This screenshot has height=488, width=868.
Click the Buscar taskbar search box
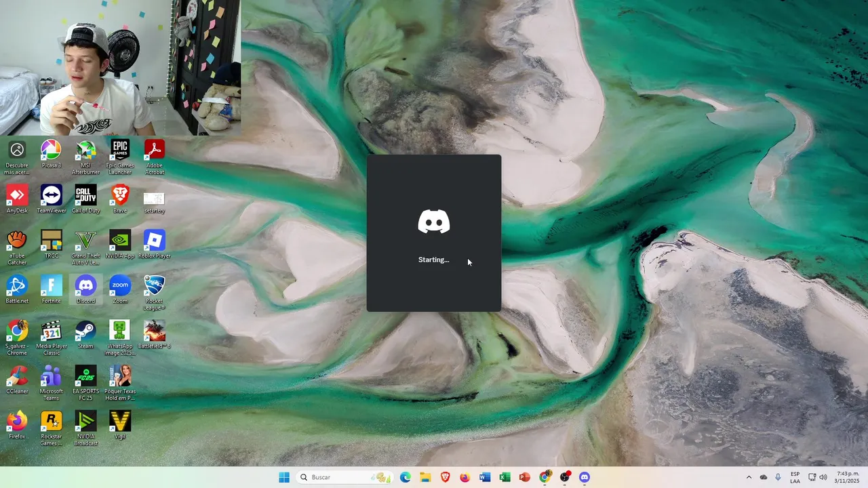pos(345,477)
